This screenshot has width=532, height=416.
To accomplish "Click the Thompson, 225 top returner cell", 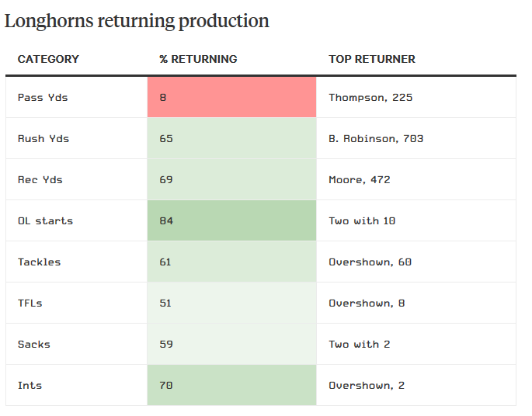I will coord(370,98).
